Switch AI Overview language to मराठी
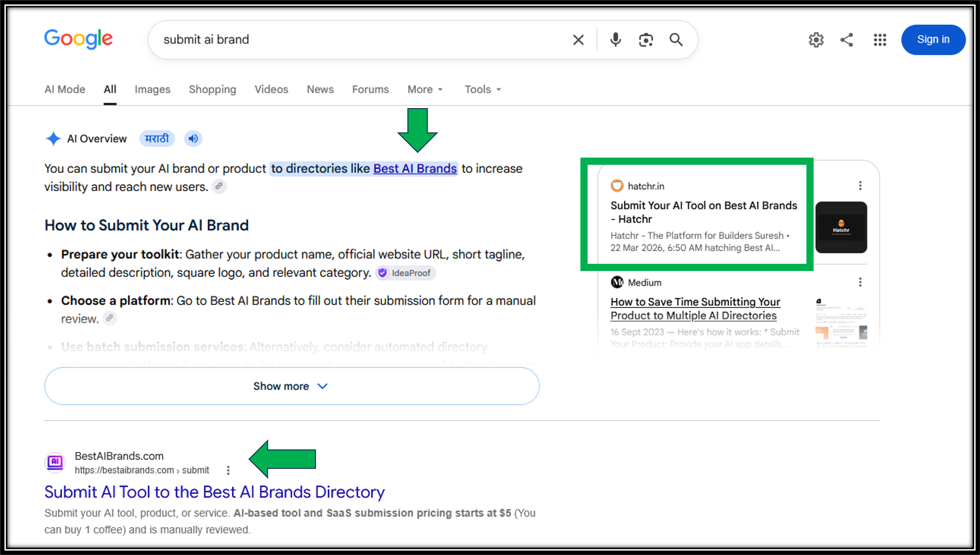 [x=157, y=138]
